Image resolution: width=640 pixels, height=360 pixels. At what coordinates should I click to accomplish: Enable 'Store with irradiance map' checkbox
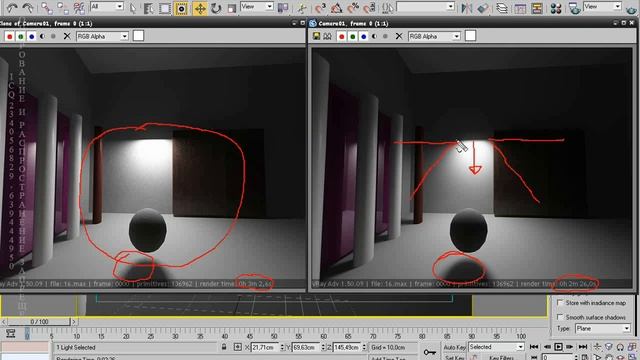click(560, 302)
